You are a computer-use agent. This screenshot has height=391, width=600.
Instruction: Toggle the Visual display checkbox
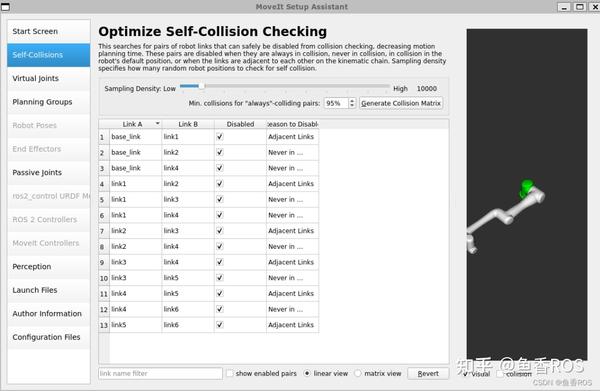tap(466, 374)
